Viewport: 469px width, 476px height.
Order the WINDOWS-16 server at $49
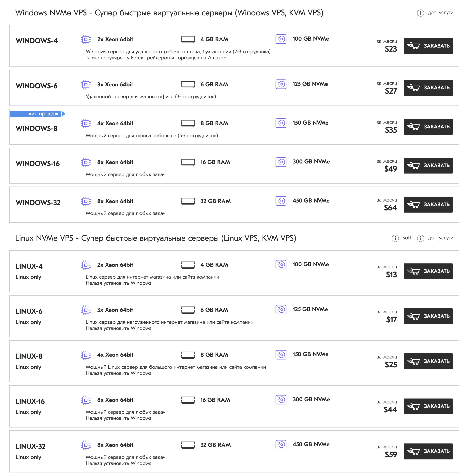click(428, 166)
